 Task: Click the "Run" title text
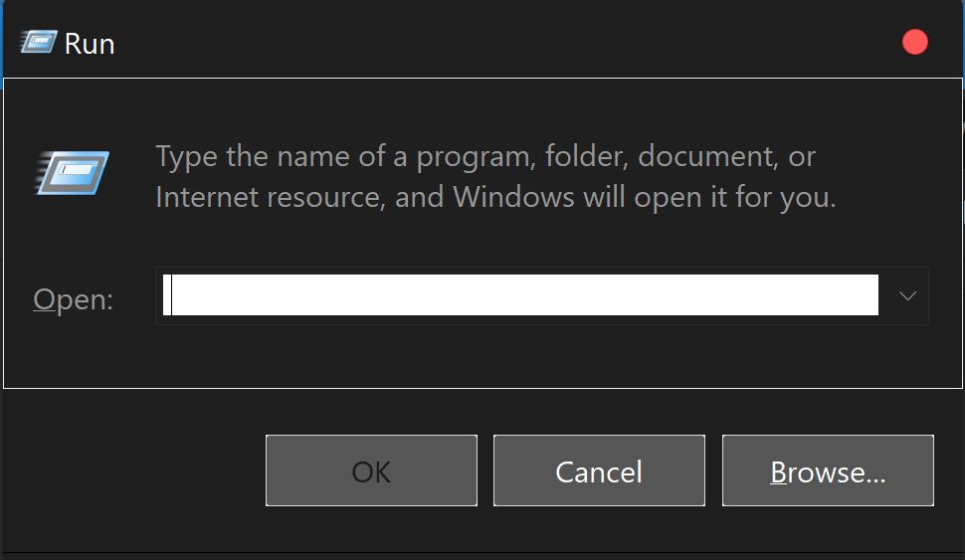coord(90,44)
